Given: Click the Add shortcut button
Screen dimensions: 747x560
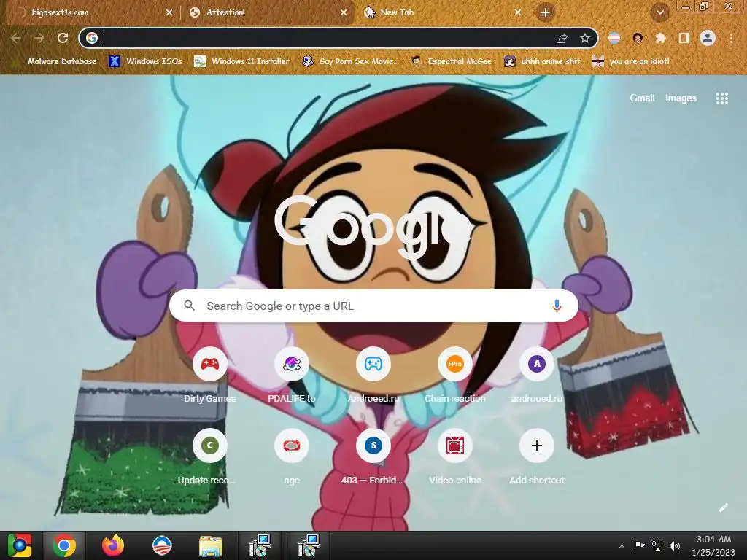Looking at the screenshot, I should pyautogui.click(x=537, y=457).
